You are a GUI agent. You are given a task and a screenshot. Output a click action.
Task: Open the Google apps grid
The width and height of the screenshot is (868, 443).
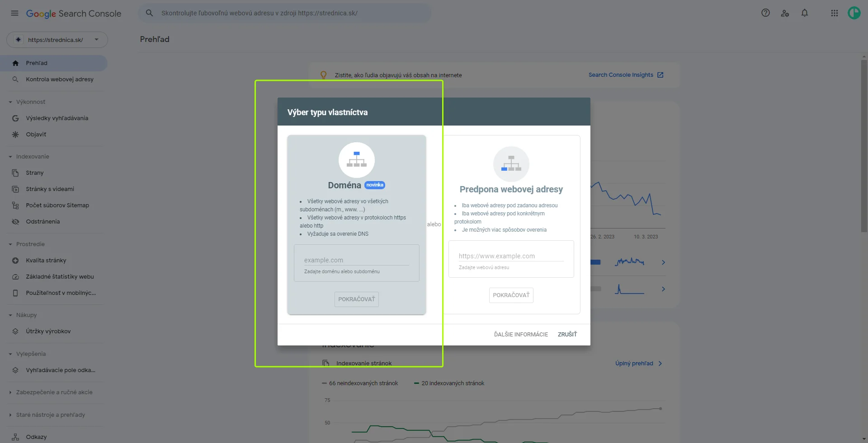pyautogui.click(x=835, y=13)
